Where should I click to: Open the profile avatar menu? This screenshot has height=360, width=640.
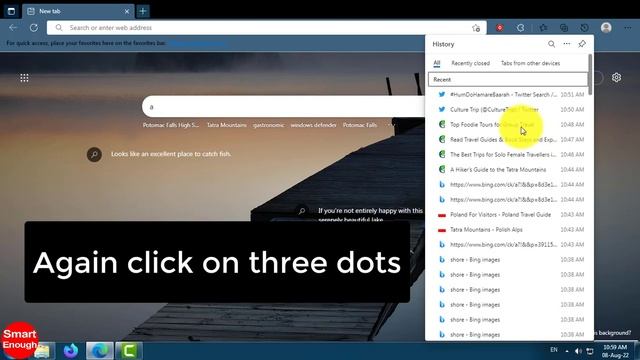point(606,27)
